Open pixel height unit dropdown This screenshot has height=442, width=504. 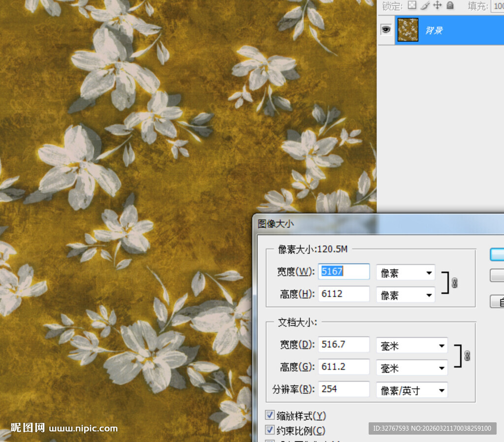pos(406,295)
